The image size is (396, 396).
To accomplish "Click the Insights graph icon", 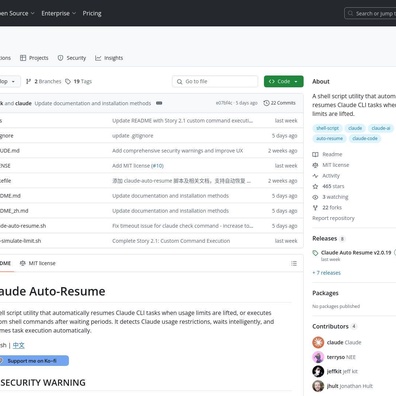I will pyautogui.click(x=98, y=58).
